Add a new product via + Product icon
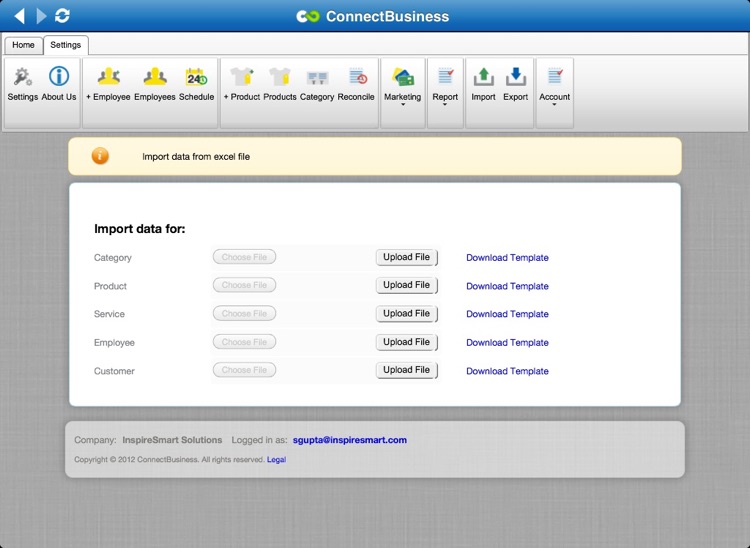The height and width of the screenshot is (548, 750). tap(242, 77)
